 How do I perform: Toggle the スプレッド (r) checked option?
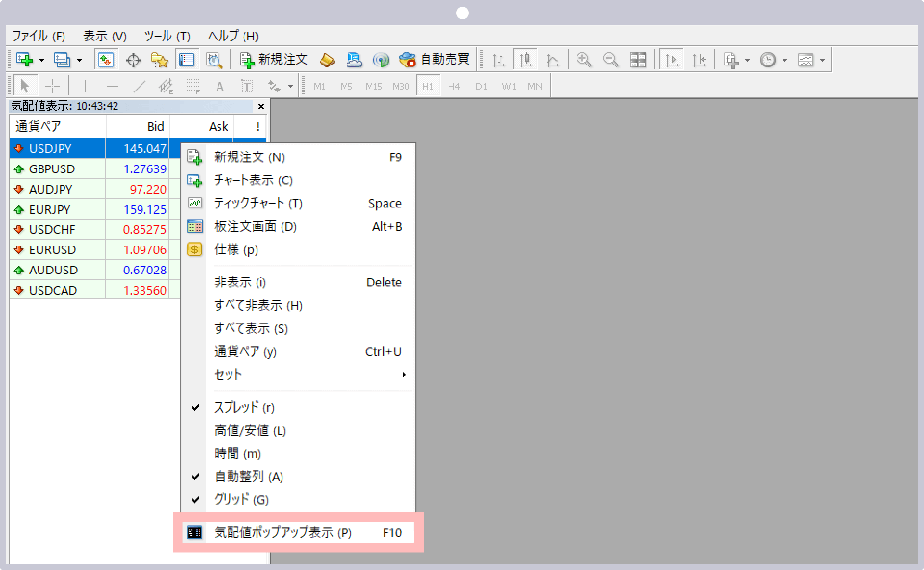298,407
